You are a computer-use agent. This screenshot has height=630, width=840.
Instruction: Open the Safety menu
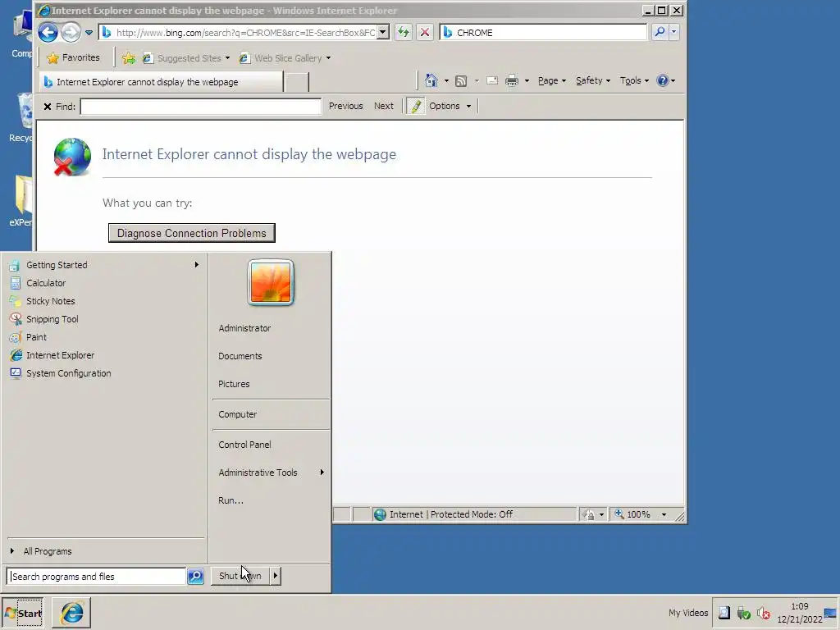click(x=593, y=81)
